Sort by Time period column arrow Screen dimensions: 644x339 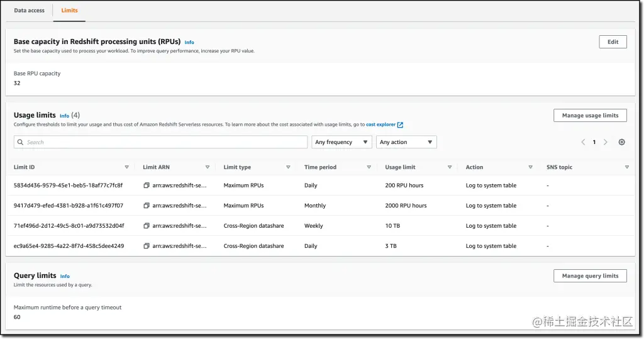tap(369, 167)
